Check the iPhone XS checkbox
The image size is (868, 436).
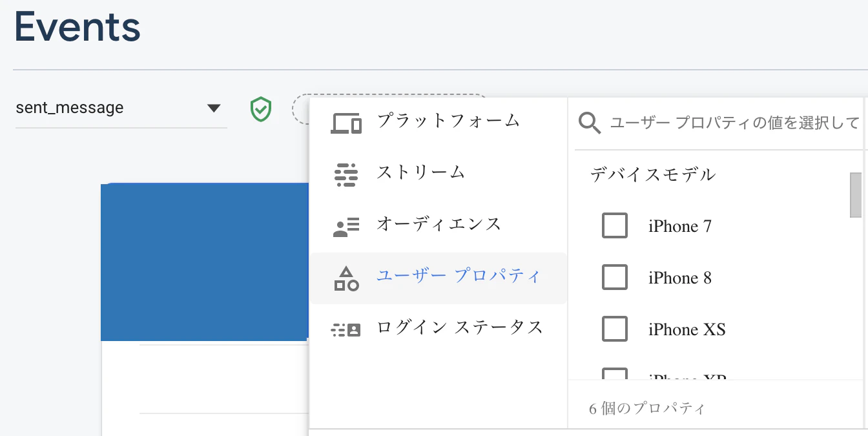point(615,329)
